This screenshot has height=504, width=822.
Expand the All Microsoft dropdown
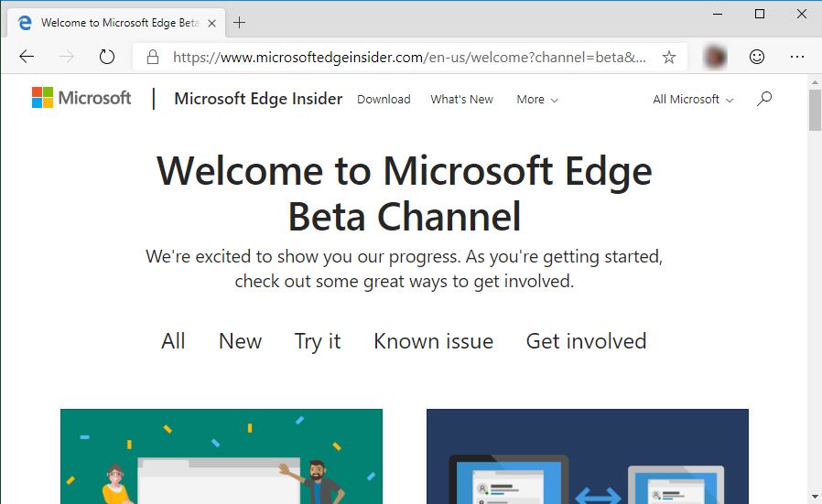tap(693, 100)
